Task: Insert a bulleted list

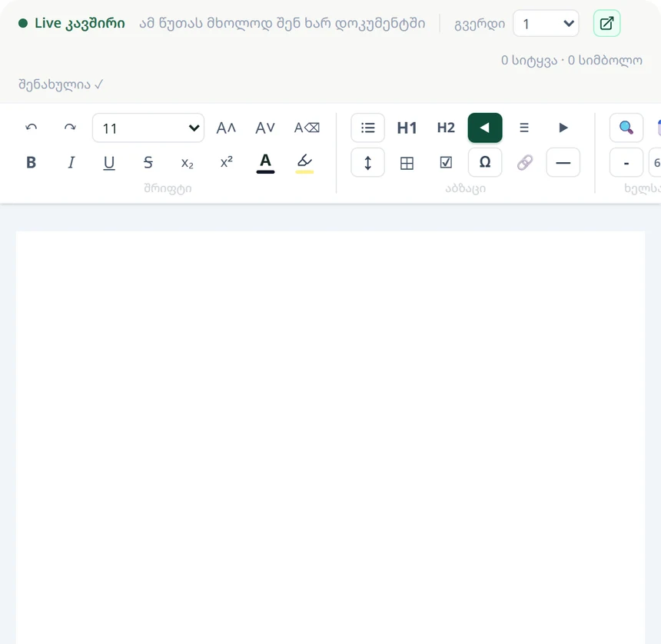Action: click(367, 128)
